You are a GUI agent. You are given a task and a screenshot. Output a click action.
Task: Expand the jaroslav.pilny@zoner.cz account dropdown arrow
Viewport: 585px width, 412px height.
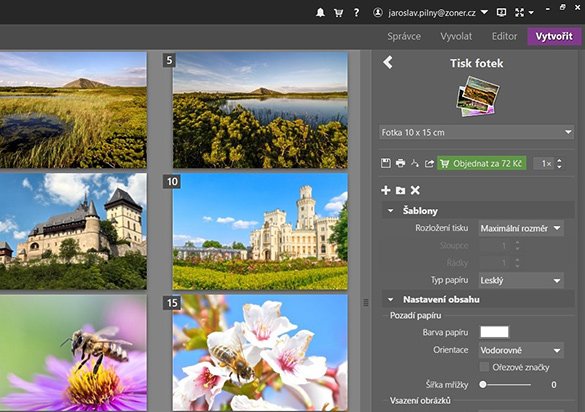(484, 12)
